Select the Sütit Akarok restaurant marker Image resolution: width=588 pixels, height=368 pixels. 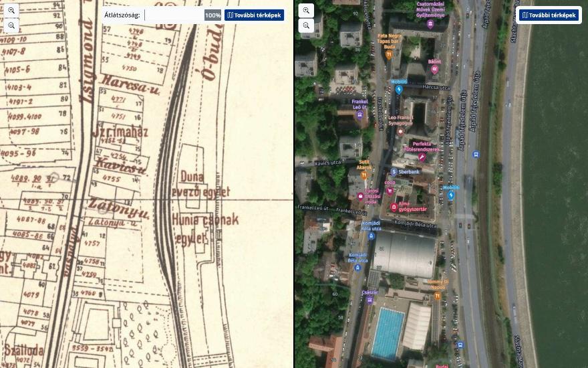point(363,175)
